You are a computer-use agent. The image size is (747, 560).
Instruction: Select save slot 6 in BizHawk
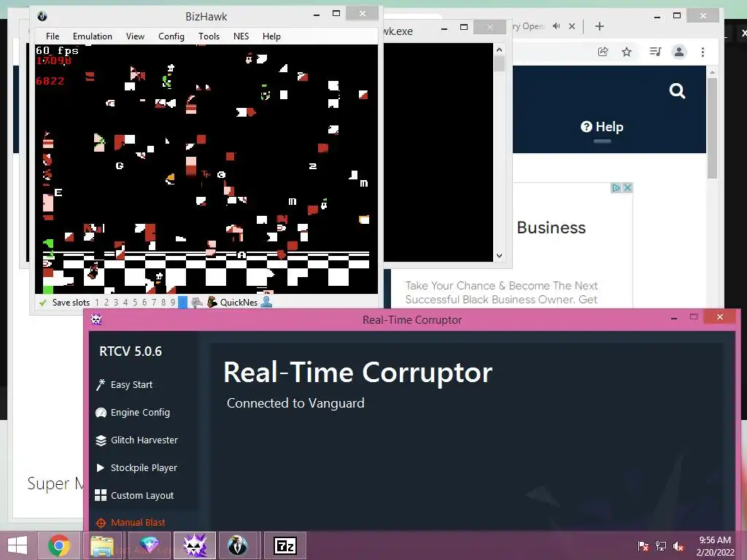pos(144,303)
